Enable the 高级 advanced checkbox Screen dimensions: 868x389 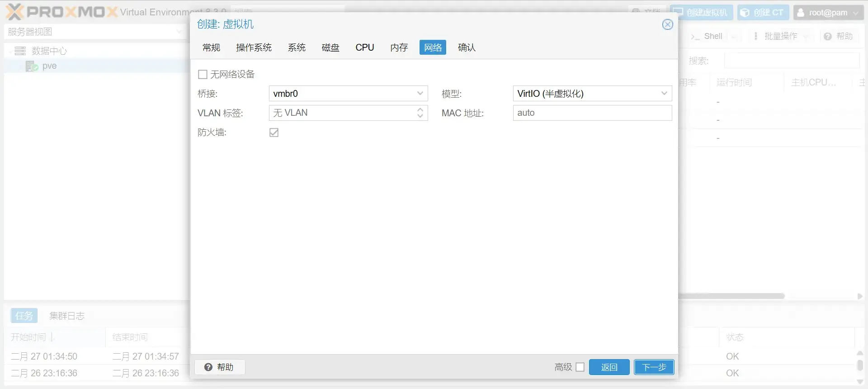(580, 367)
